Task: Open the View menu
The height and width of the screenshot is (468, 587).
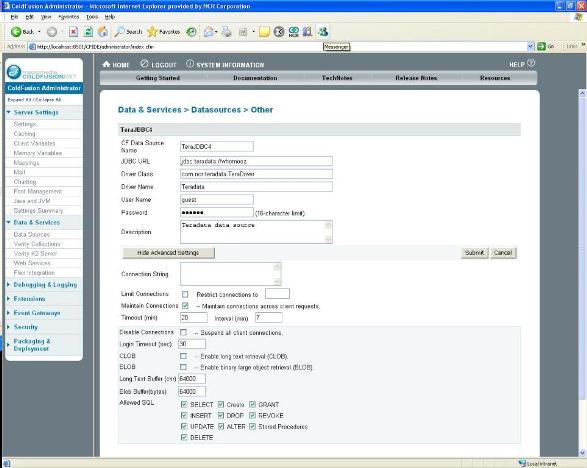Action: (46, 17)
